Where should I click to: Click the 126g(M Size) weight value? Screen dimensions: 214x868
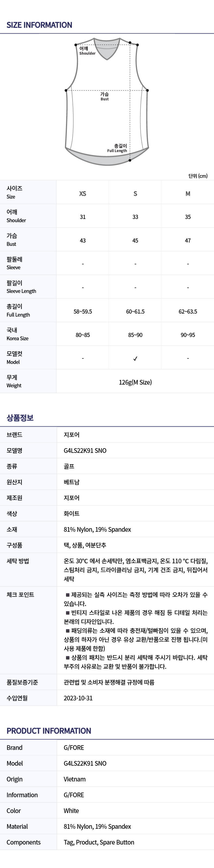[135, 382]
